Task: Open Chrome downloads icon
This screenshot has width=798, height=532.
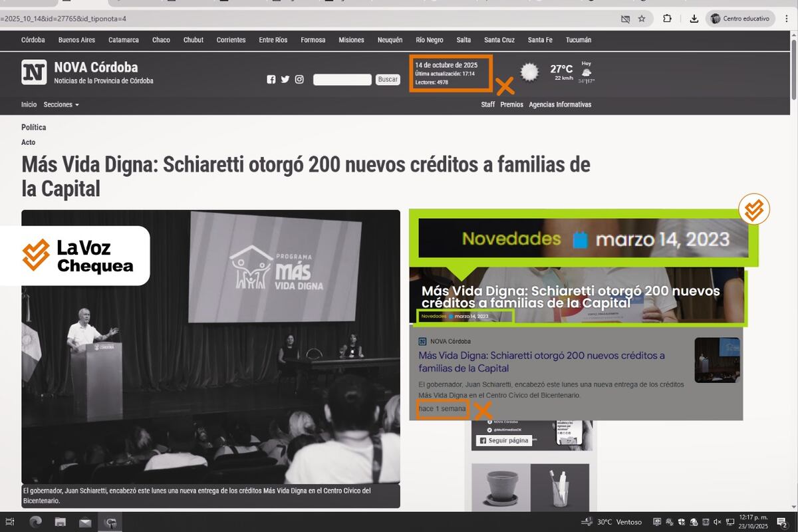Action: (x=694, y=19)
